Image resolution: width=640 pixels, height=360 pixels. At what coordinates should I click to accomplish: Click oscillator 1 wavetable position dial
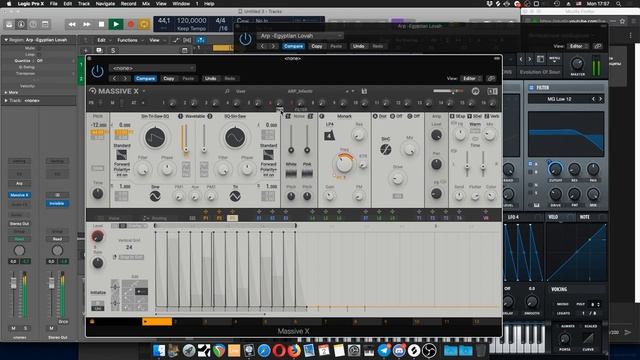tap(155, 137)
